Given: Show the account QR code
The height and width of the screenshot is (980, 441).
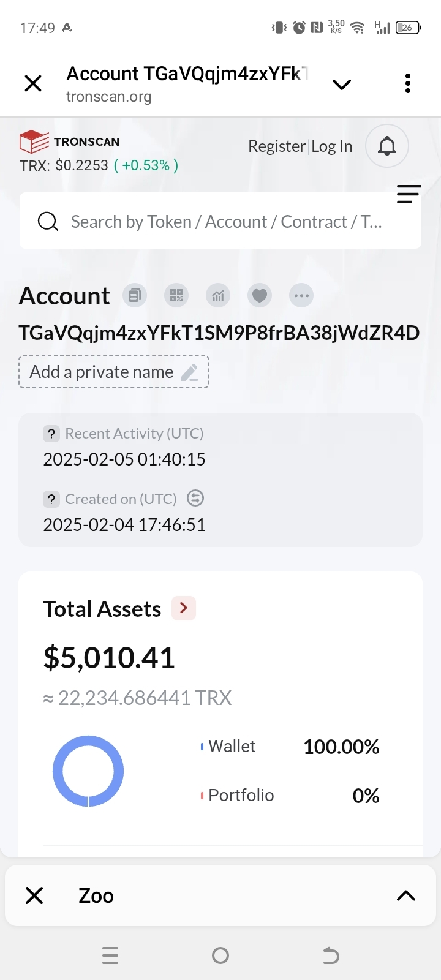Looking at the screenshot, I should [176, 296].
